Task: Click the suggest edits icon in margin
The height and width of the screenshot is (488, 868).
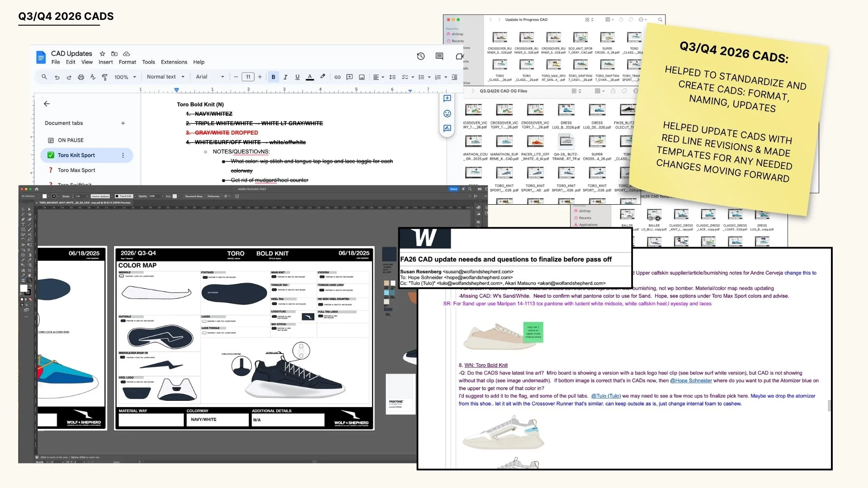Action: 447,128
